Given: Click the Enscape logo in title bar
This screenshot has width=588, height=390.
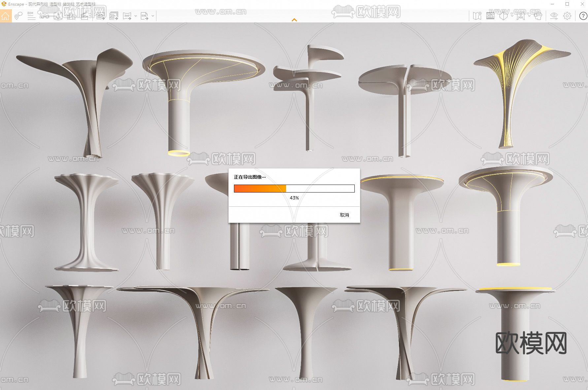Looking at the screenshot, I should tap(4, 4).
